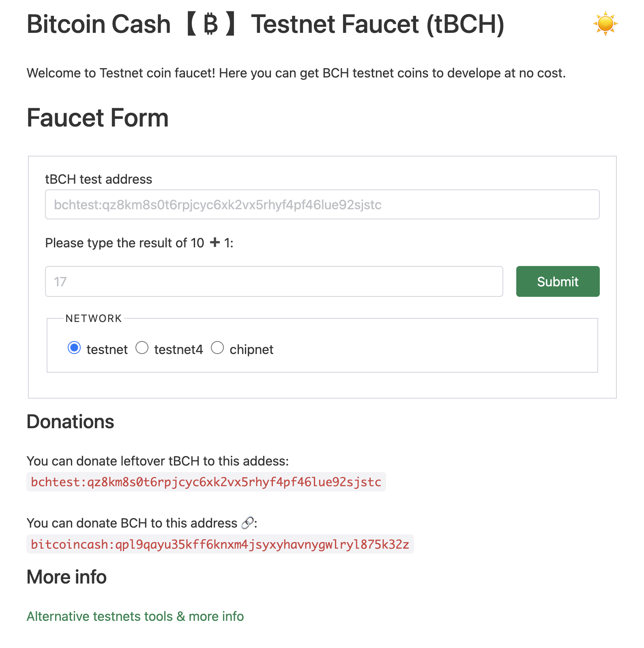644x648 pixels.
Task: Click the Welcome to Testnet coin faucet text
Action: [x=296, y=73]
